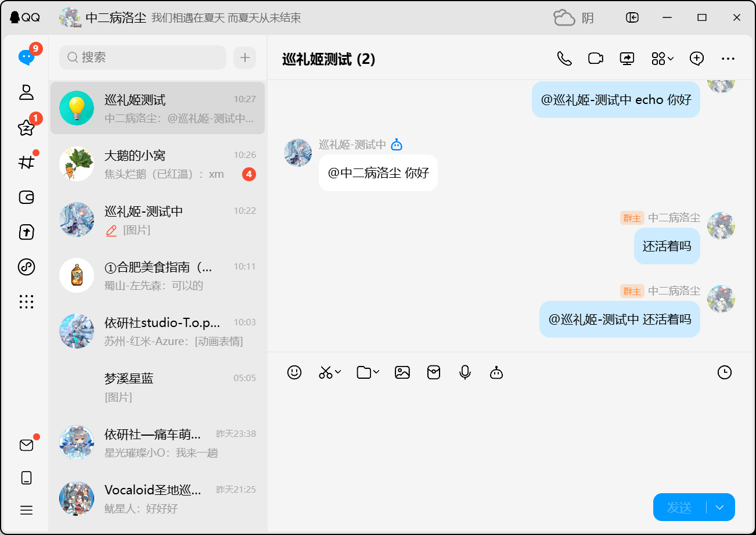
Task: Open QQ Space star icon in sidebar
Action: (x=26, y=127)
